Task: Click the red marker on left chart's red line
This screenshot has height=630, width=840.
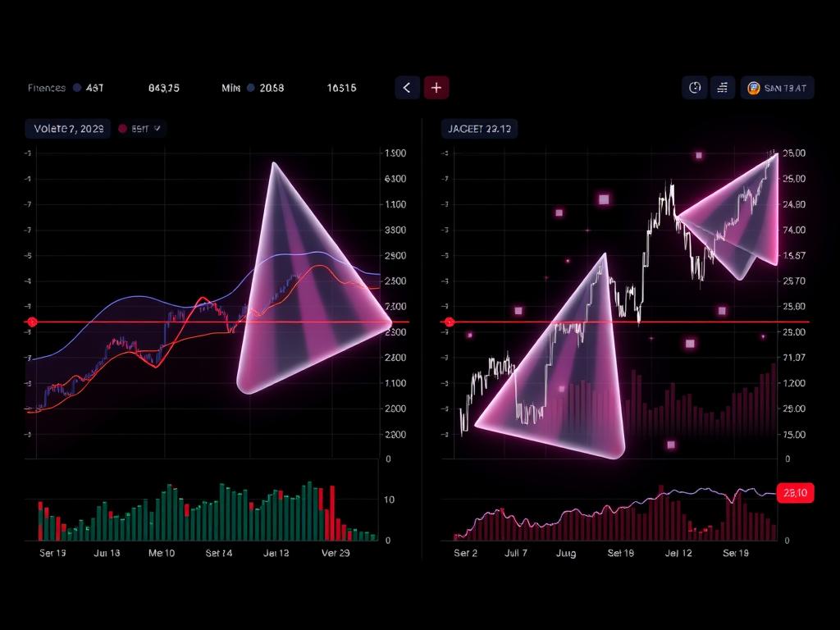Action: pyautogui.click(x=32, y=322)
